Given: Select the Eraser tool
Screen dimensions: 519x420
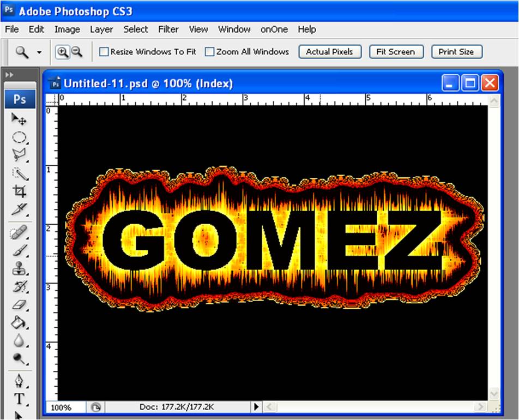Looking at the screenshot, I should [19, 304].
